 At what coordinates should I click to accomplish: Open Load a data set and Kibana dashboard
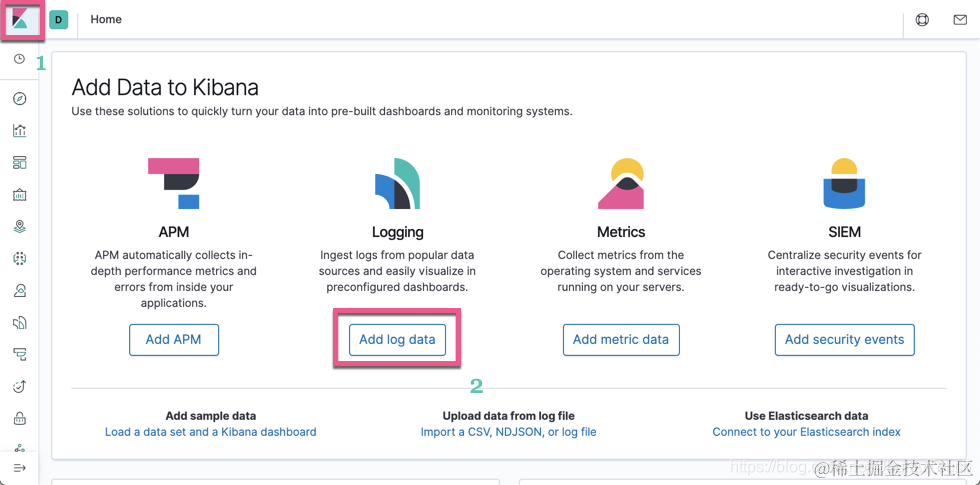(211, 432)
